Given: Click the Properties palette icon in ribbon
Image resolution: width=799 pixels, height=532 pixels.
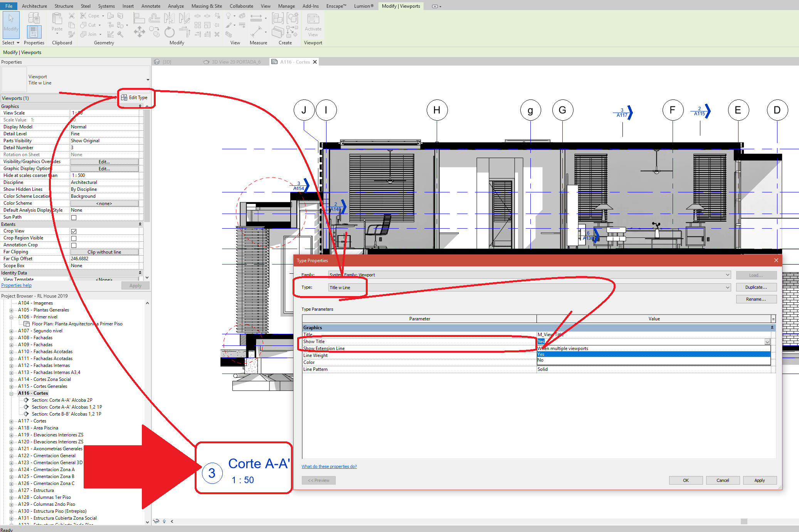Looking at the screenshot, I should (34, 32).
